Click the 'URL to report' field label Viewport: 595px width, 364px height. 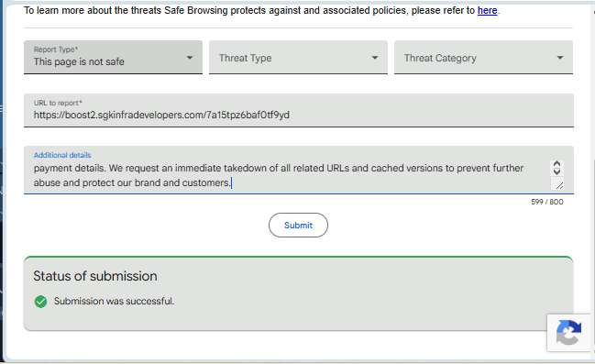tap(58, 103)
